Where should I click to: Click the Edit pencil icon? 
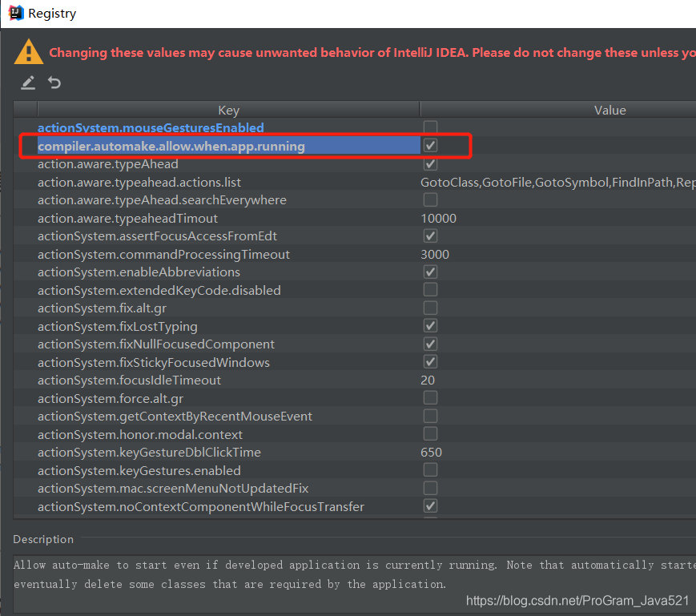[28, 83]
